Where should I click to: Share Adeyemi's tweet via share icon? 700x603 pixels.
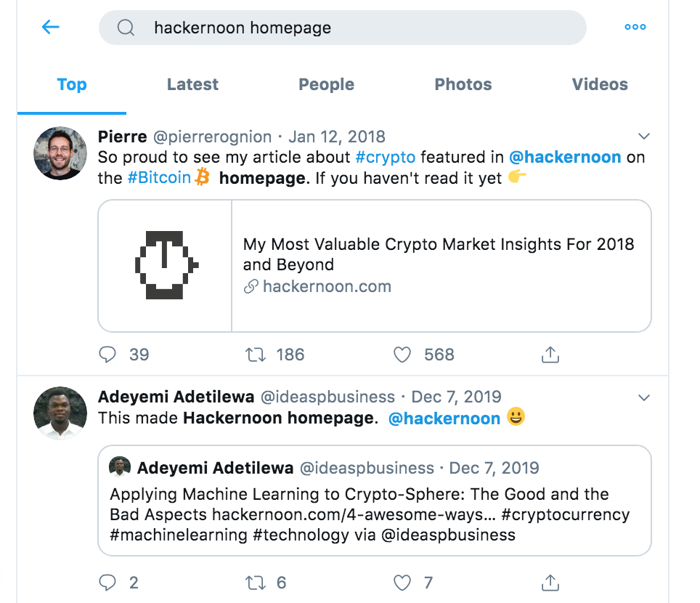pos(550,582)
